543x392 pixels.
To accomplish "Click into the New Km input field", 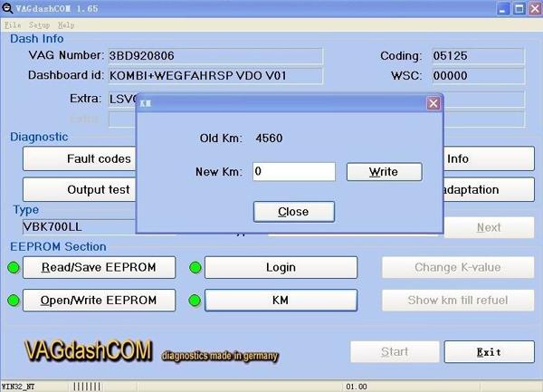I will [293, 171].
